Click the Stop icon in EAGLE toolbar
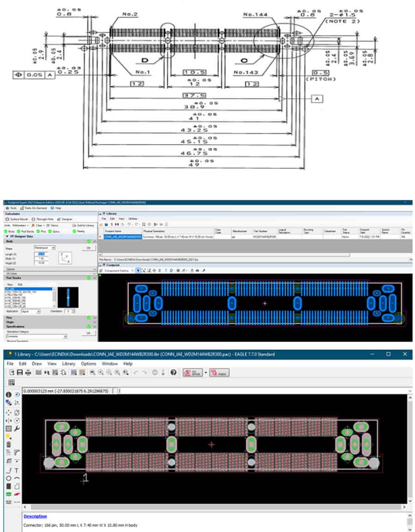The width and height of the screenshot is (415, 532). [155, 372]
